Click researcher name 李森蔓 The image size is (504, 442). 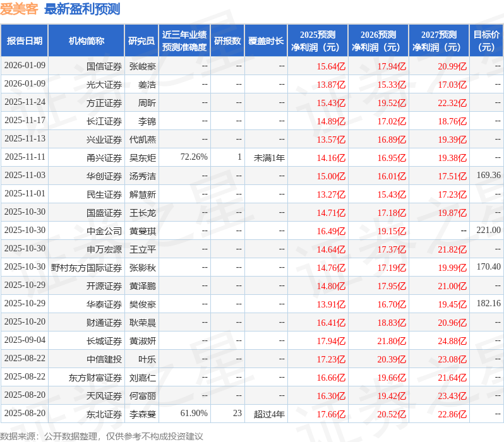pos(143,415)
